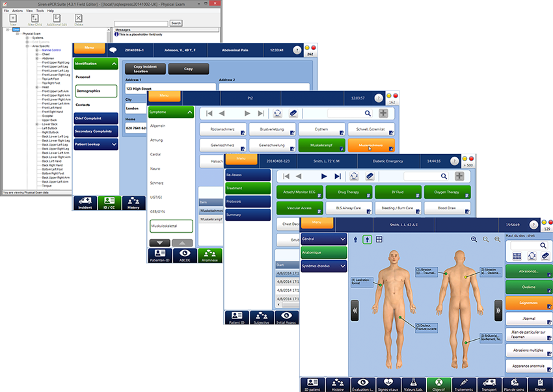
Task: Click the Copy Incident Location button
Action: pyautogui.click(x=145, y=69)
